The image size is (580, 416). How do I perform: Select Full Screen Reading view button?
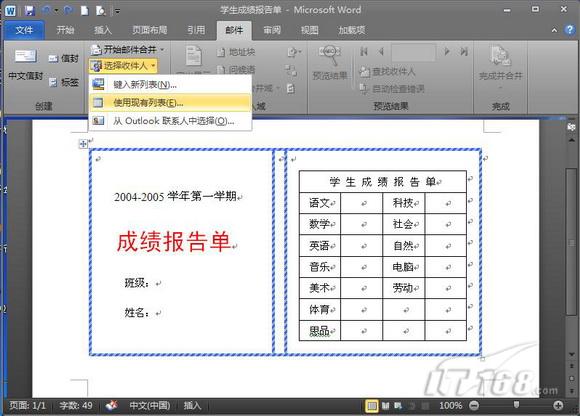(x=385, y=406)
